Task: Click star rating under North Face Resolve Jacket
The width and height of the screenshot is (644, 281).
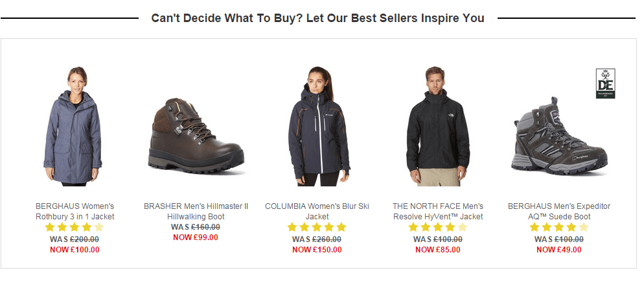Action: coord(438,228)
